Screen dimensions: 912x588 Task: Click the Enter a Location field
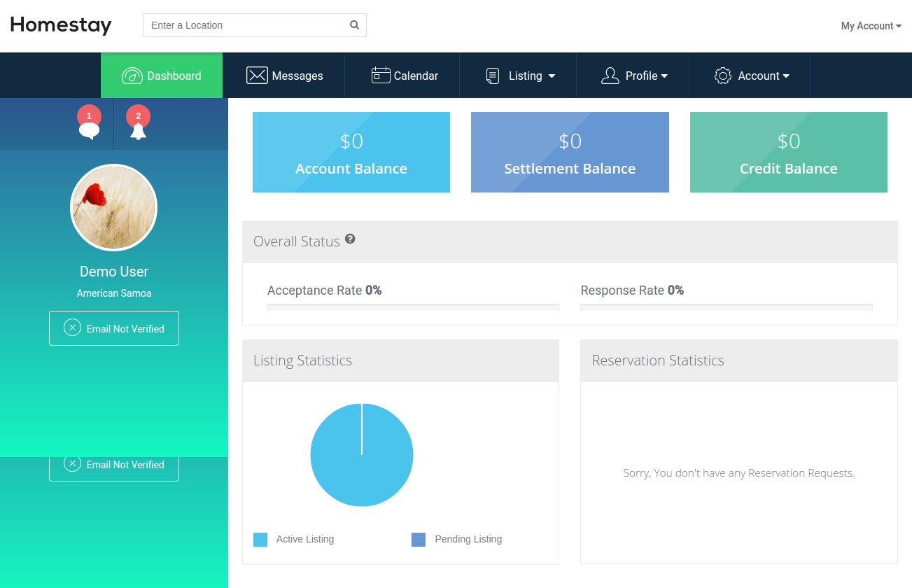pyautogui.click(x=245, y=25)
